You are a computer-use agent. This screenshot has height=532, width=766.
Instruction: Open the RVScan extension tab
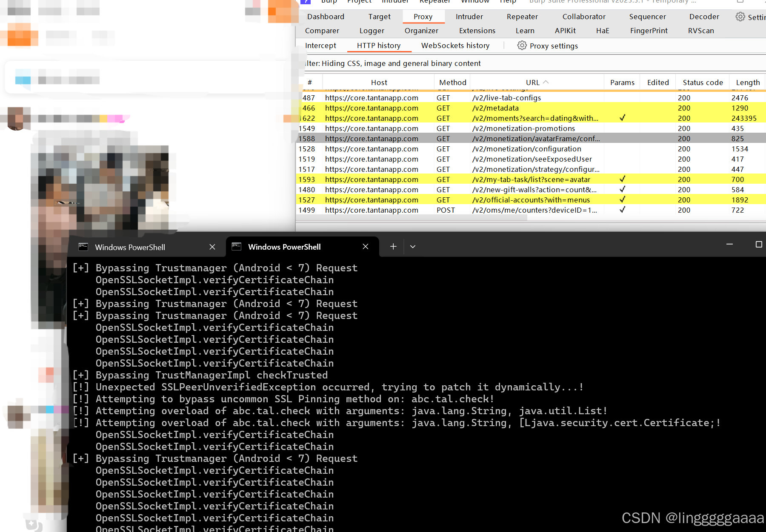click(x=701, y=31)
